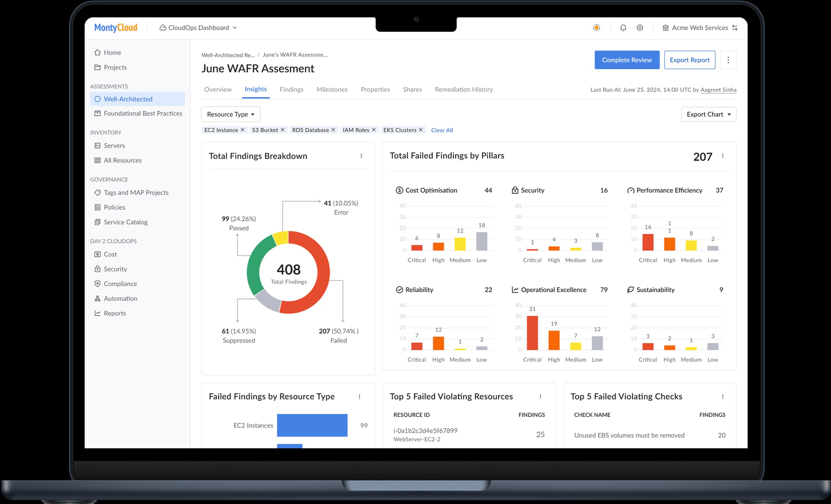The image size is (831, 504).
Task: Open the Export Chart dropdown
Action: [708, 114]
